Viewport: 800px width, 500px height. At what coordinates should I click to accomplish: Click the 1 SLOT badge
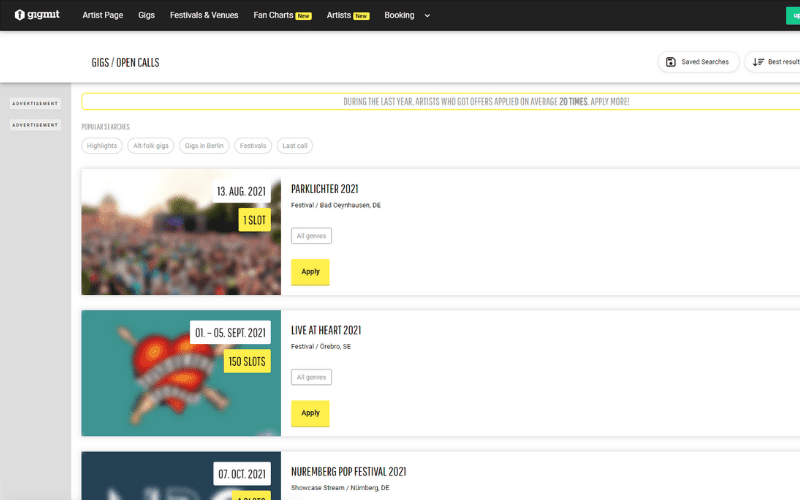[x=255, y=220]
